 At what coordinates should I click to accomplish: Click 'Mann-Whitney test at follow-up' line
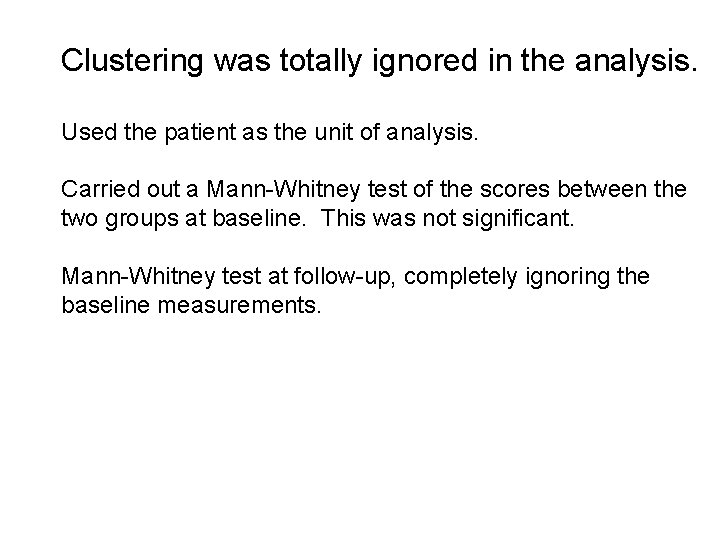click(355, 276)
